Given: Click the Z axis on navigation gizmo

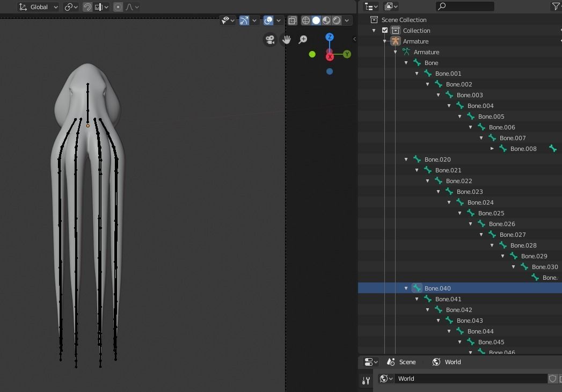Looking at the screenshot, I should pyautogui.click(x=330, y=37).
